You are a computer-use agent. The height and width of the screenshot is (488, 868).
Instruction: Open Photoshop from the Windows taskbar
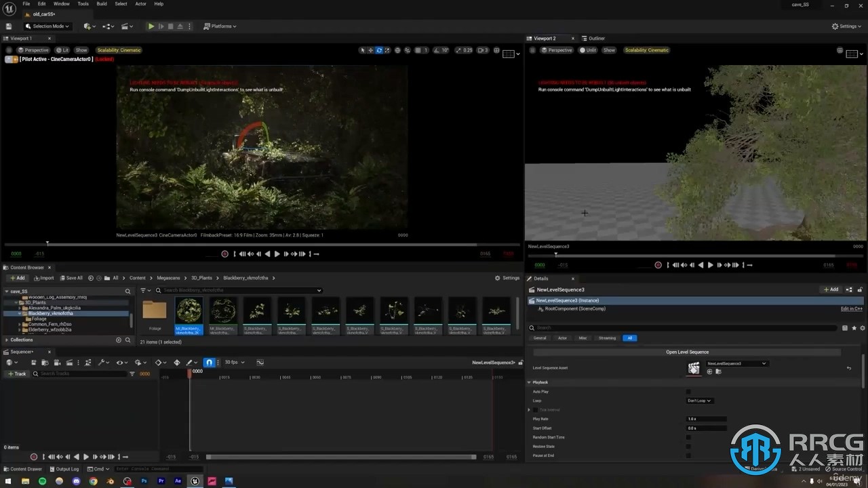tap(144, 481)
